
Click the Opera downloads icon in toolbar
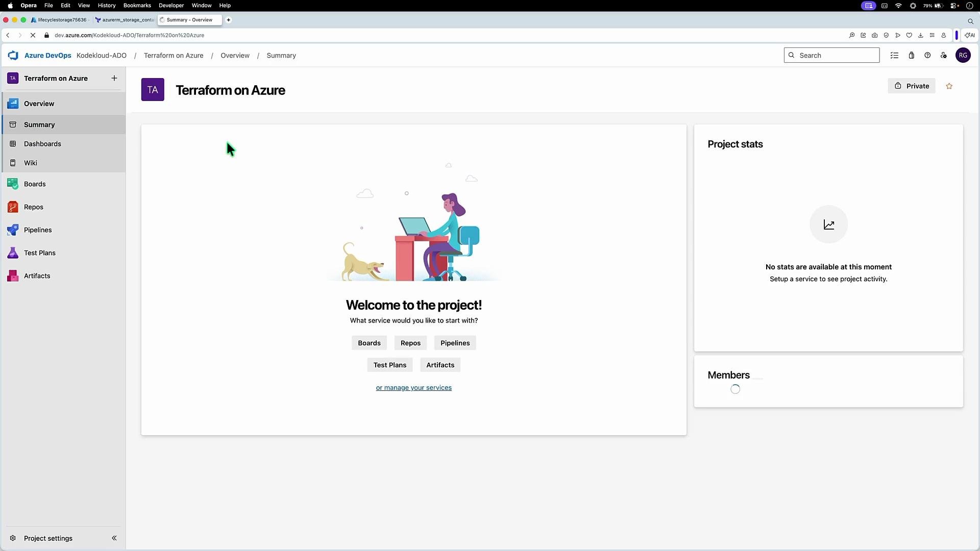point(920,35)
